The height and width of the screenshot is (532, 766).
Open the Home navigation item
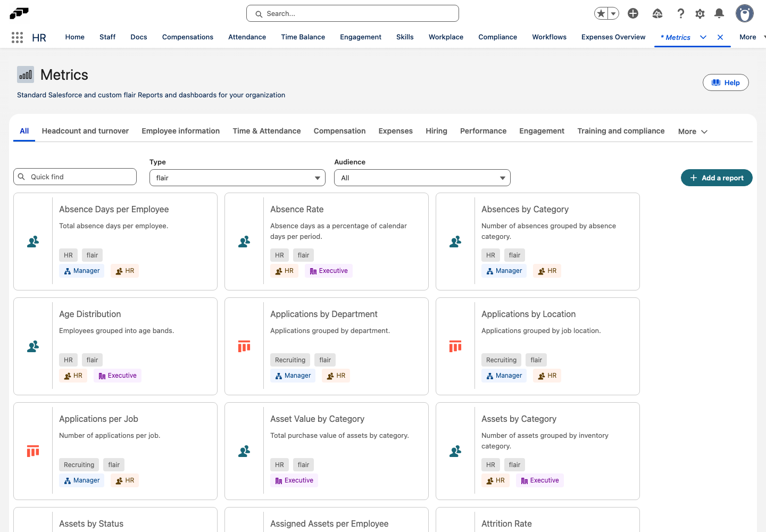tap(75, 37)
